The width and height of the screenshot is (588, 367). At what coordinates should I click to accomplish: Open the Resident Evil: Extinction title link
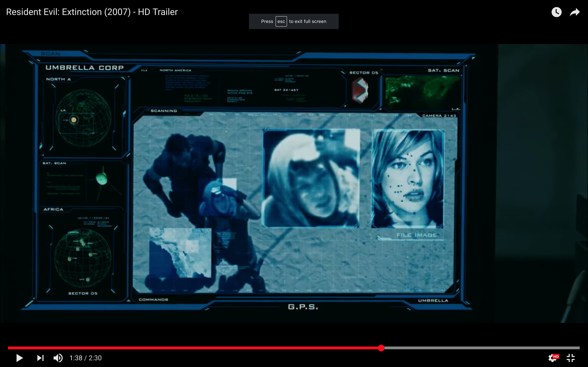point(92,12)
